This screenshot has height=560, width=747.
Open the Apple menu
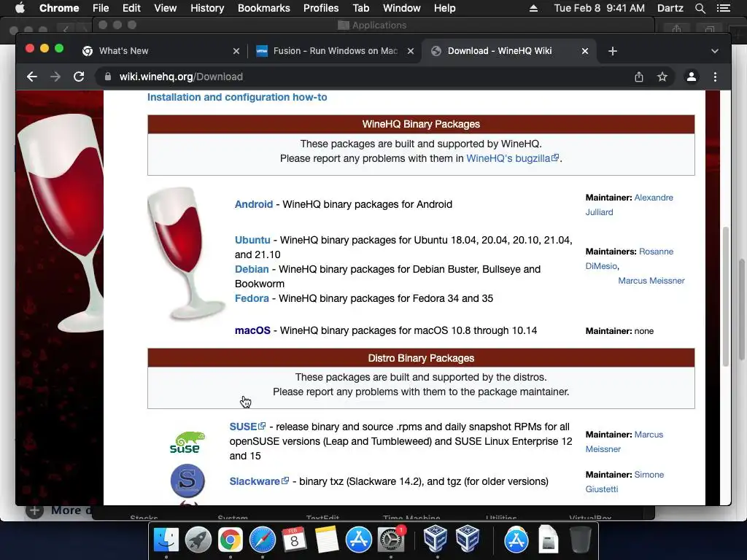click(20, 8)
